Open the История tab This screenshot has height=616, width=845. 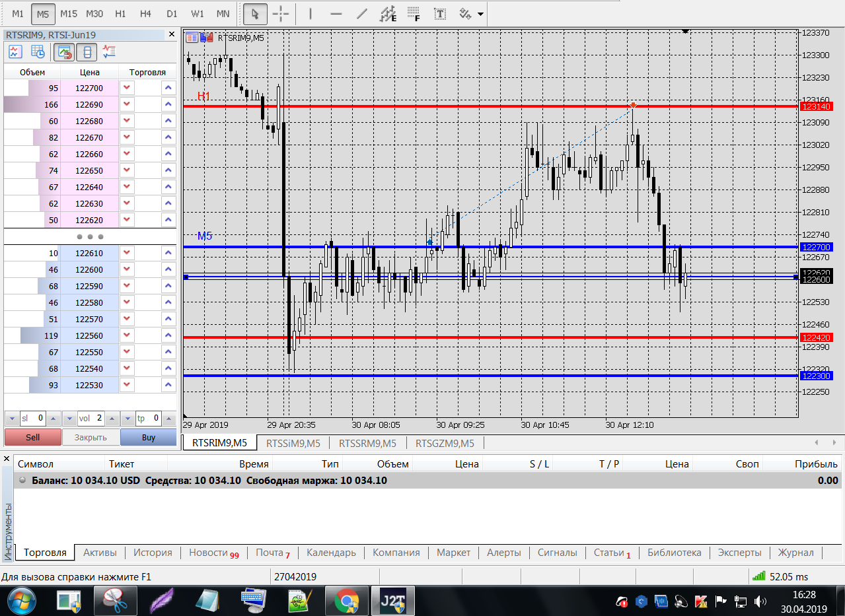pyautogui.click(x=153, y=553)
